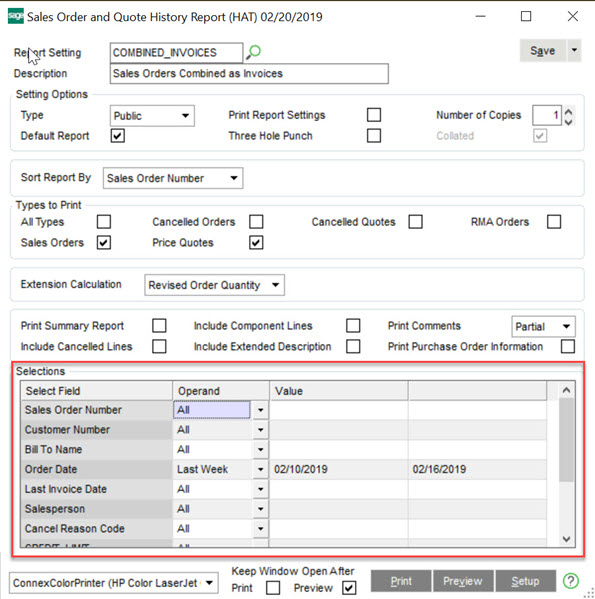
Task: Open Cancel Reason Code operand dropdown arrow
Action: [x=260, y=529]
